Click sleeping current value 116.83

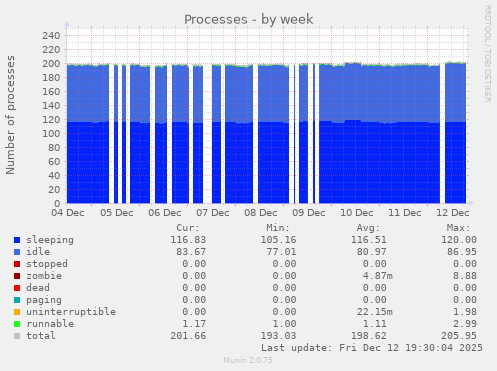point(188,240)
